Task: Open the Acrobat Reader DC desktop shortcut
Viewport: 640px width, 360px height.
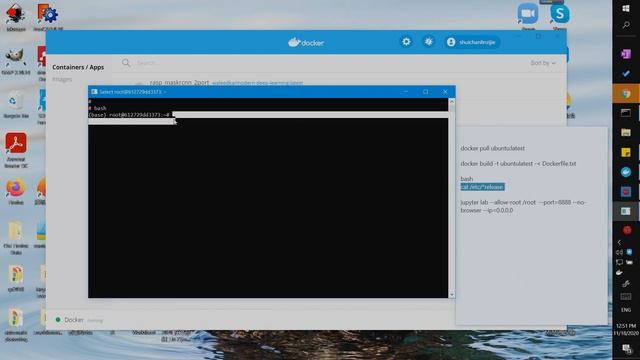Action: [x=16, y=150]
